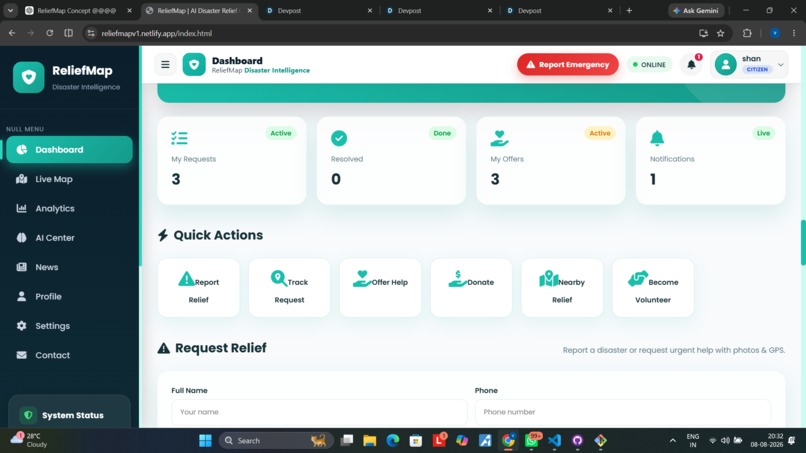806x453 pixels.
Task: Open News in the sidebar
Action: coord(69,267)
